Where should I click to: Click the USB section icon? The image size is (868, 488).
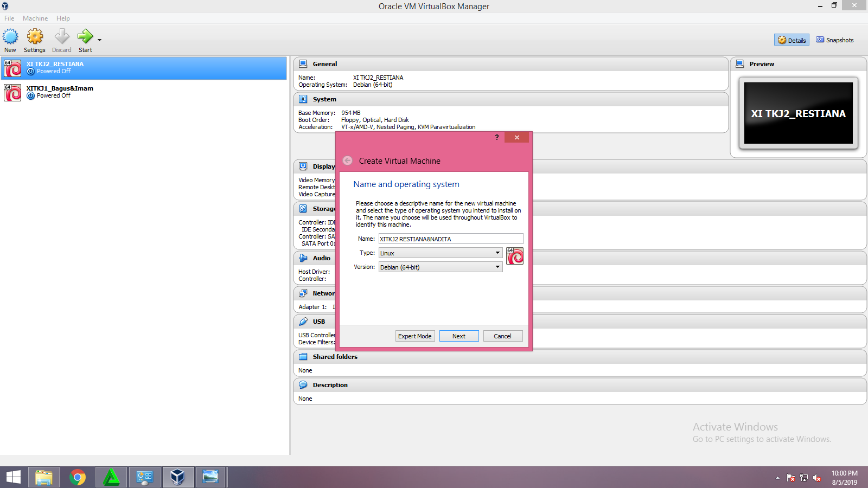[x=303, y=322]
